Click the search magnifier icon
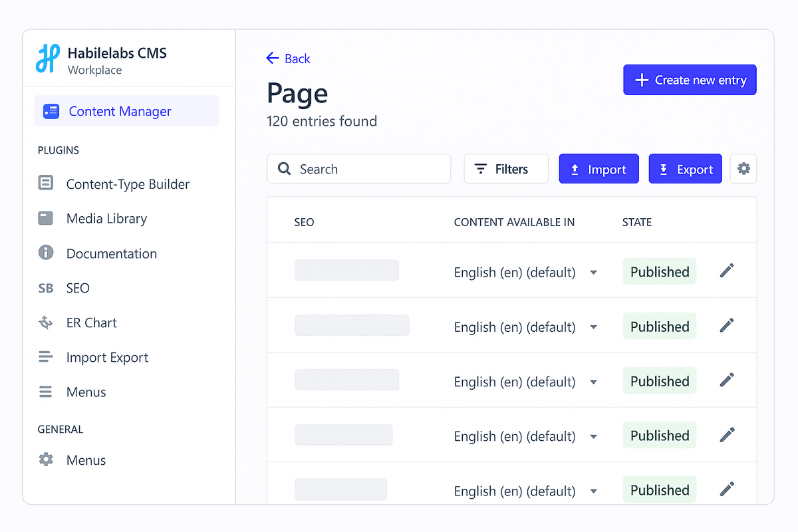Screen dimensions: 798x532 click(x=285, y=169)
